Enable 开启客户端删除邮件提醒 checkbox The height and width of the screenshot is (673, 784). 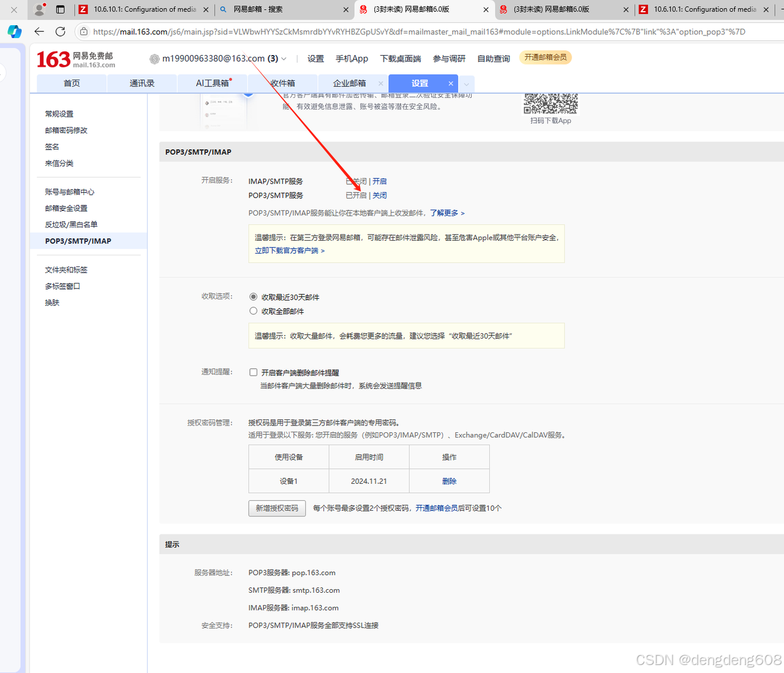[x=254, y=372]
